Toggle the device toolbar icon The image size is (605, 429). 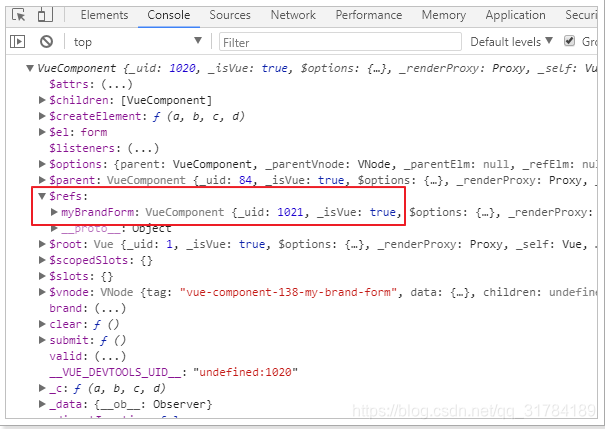pos(45,15)
